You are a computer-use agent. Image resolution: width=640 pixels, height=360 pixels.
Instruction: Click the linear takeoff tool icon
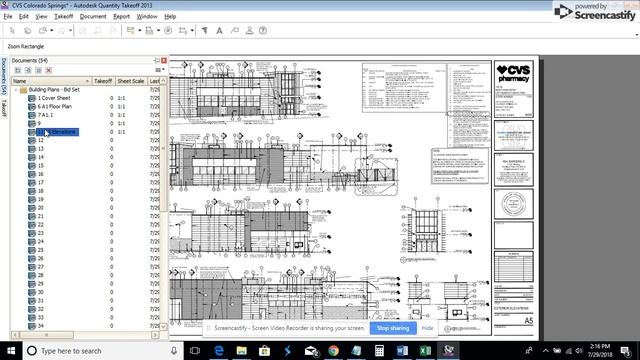point(131,31)
